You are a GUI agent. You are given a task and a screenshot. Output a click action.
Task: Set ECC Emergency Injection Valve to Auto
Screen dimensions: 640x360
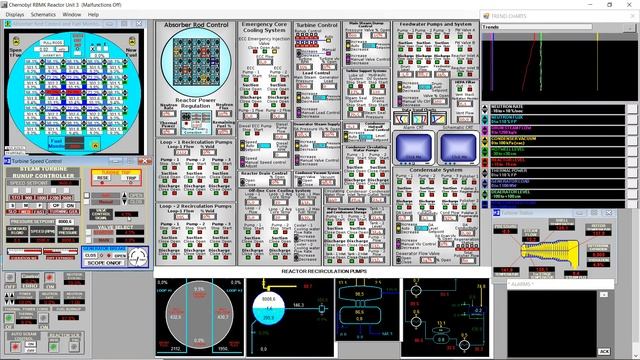coord(274,52)
